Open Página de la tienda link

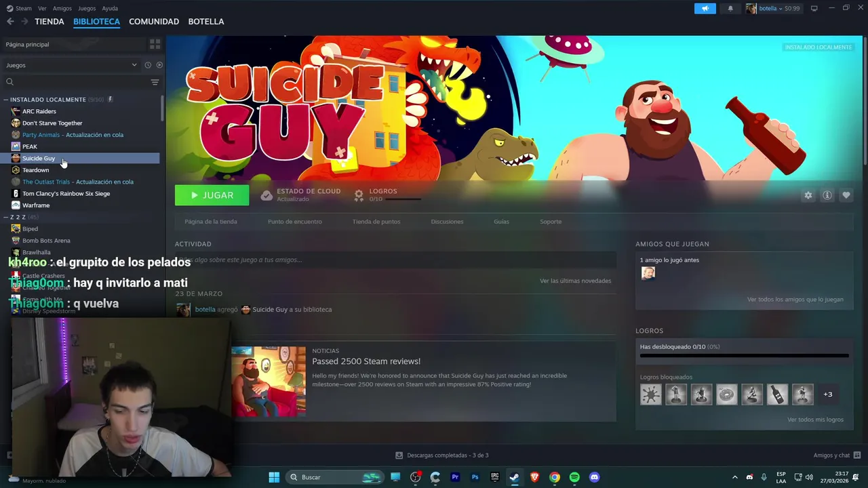[211, 222]
